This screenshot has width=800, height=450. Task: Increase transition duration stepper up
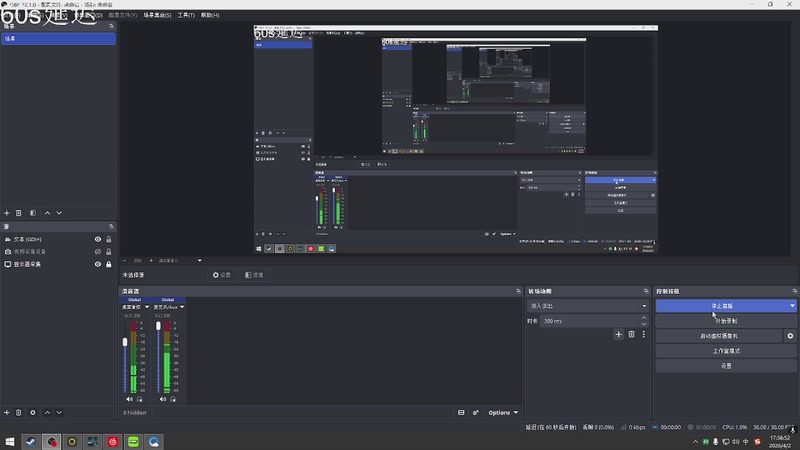click(x=644, y=318)
